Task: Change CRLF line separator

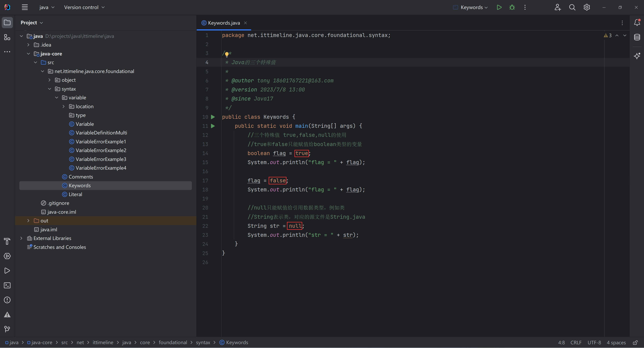Action: tap(576, 342)
